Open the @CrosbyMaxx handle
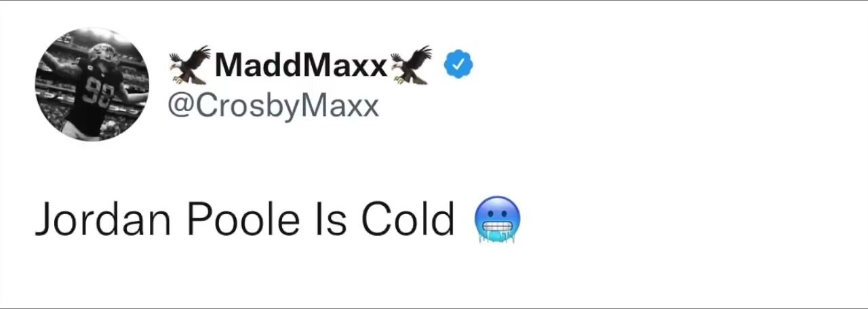Screen dimensions: 868x309 pos(273,106)
